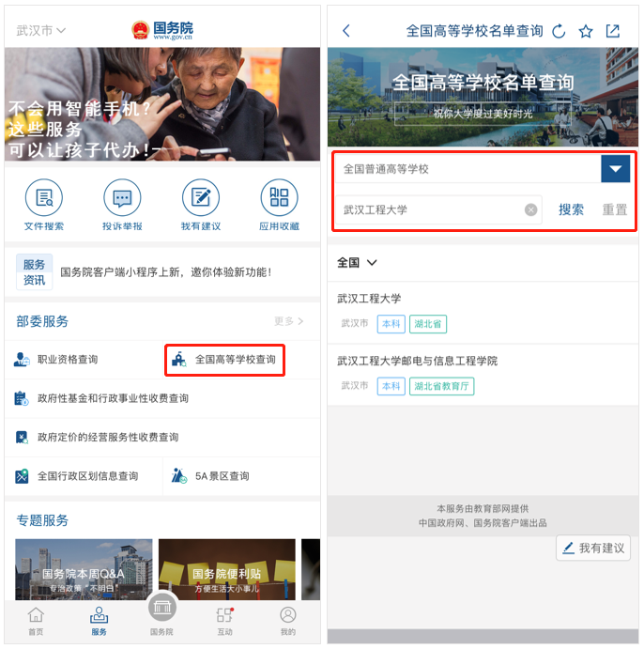Switch to the center 国务院 tab
The image size is (644, 649).
click(x=162, y=614)
